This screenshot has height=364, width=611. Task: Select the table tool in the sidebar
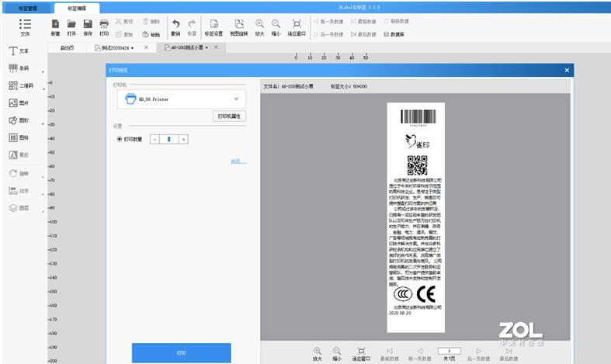(x=19, y=137)
